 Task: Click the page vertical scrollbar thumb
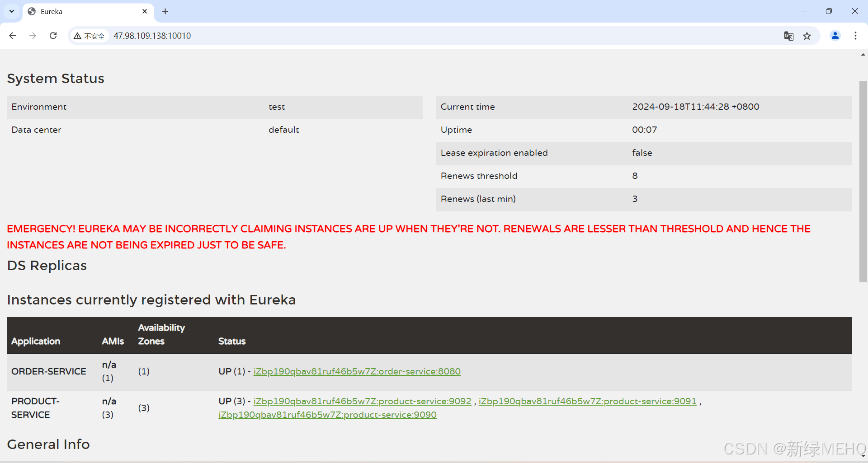click(863, 182)
